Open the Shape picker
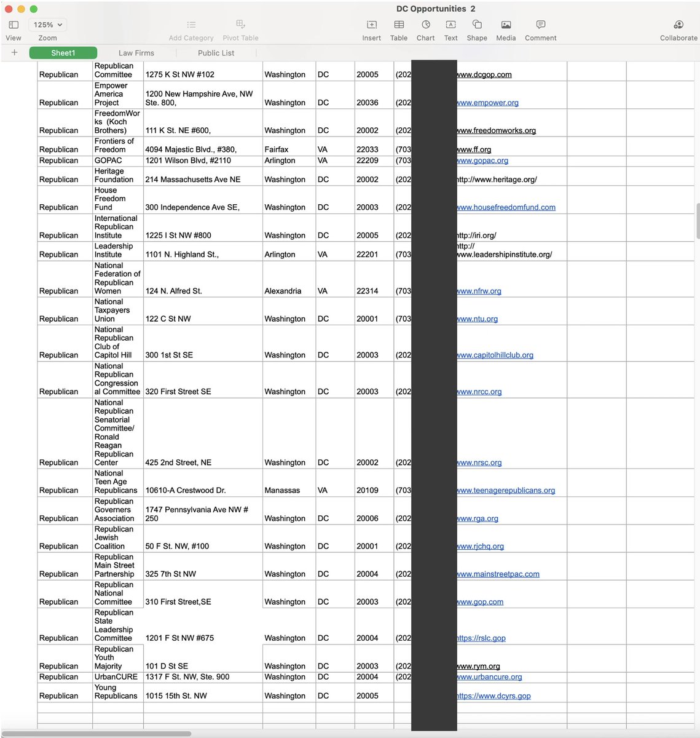 point(476,25)
